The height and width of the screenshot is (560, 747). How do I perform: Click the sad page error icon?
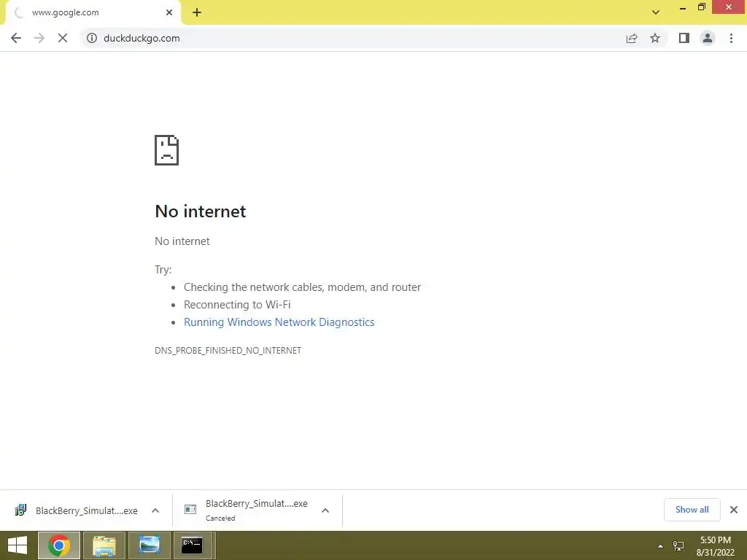coord(167,150)
